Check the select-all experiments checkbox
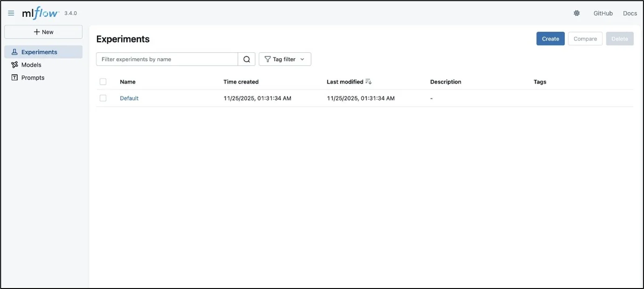The width and height of the screenshot is (644, 289). pyautogui.click(x=103, y=82)
